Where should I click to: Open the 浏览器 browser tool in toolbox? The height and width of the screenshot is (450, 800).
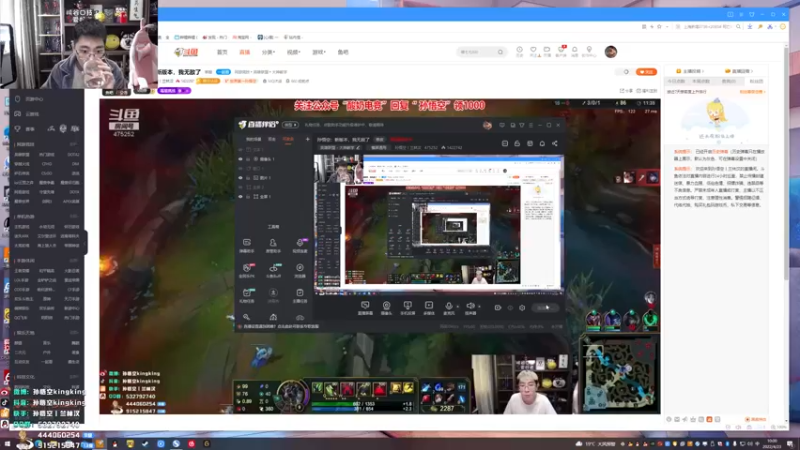pos(300,270)
